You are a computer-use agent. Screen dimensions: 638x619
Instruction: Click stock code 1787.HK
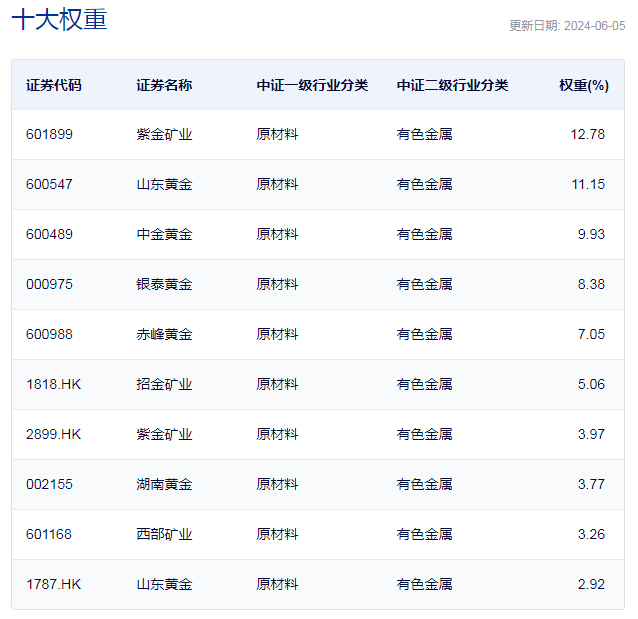[x=53, y=584]
